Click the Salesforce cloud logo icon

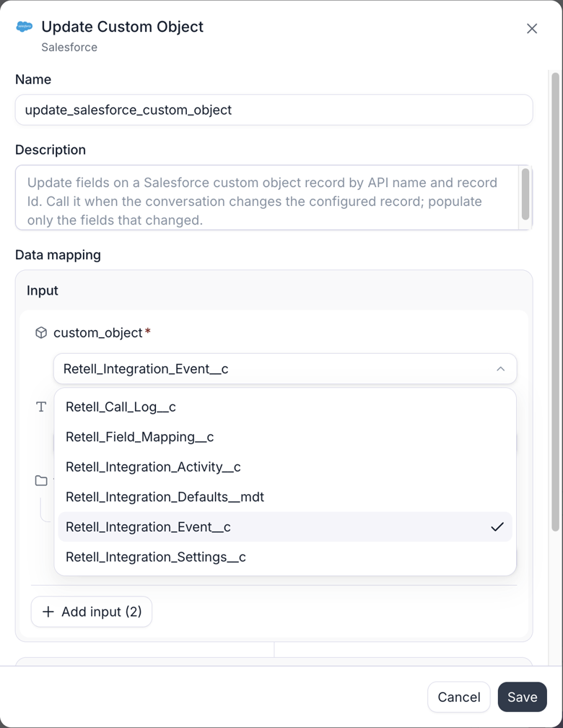point(24,27)
